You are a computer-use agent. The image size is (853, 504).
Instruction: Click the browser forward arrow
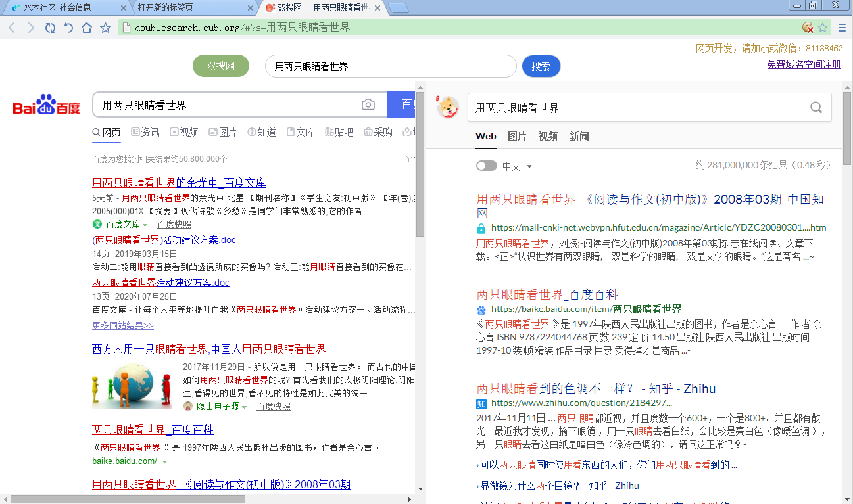(x=31, y=28)
